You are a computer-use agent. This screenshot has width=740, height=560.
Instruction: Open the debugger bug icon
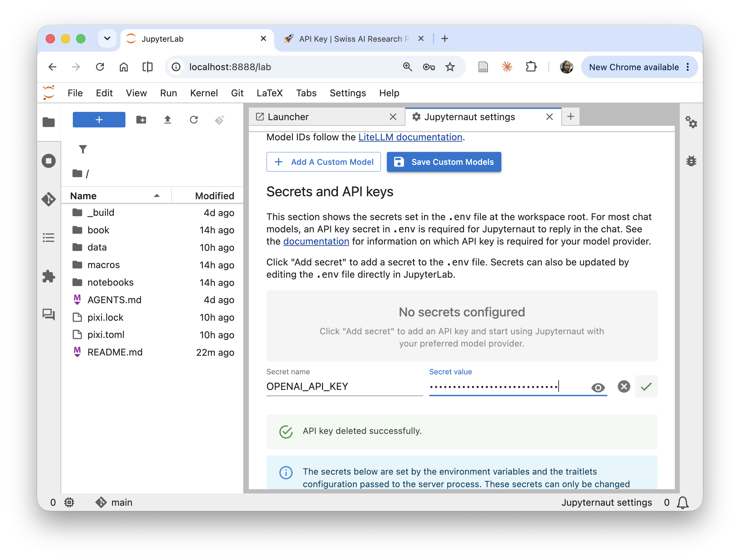(x=691, y=161)
